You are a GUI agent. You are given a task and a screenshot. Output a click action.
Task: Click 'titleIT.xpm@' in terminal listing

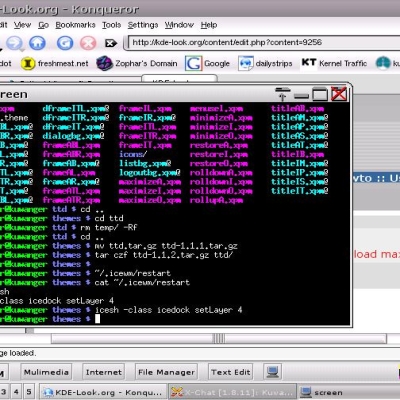click(300, 191)
